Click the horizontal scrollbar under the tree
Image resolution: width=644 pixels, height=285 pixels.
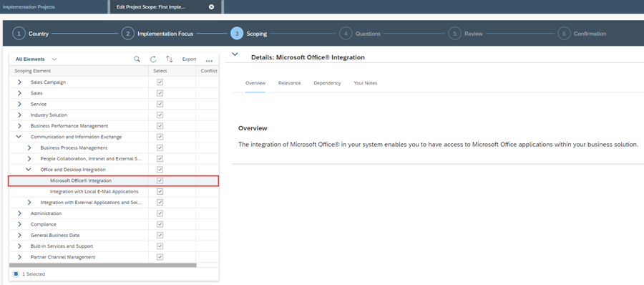point(102,265)
